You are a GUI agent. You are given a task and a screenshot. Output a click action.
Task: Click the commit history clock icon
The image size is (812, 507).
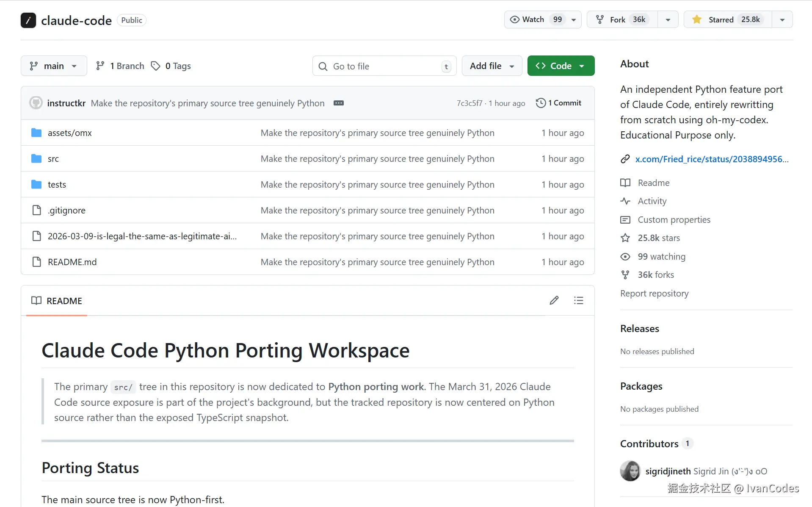coord(541,103)
